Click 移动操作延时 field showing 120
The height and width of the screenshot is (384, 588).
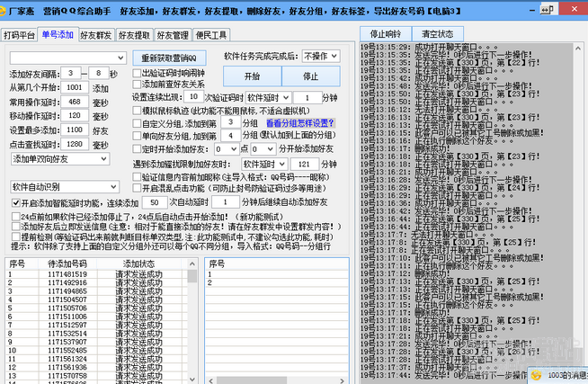pyautogui.click(x=75, y=115)
